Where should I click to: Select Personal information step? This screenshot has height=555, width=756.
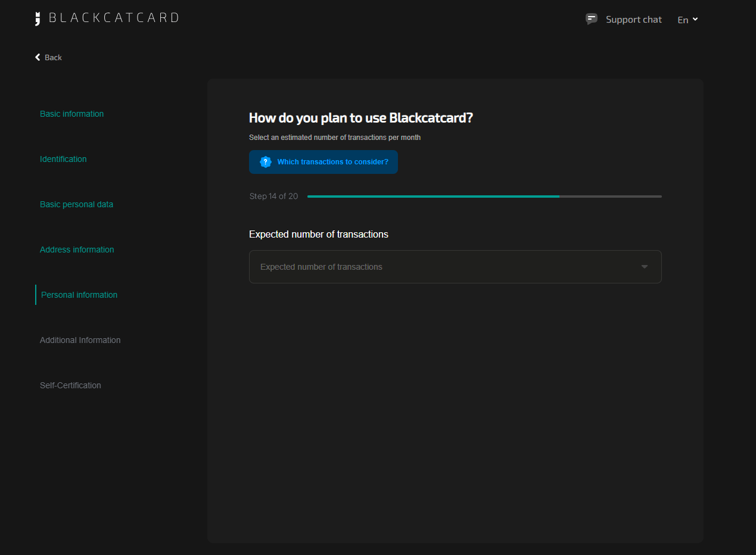point(79,295)
